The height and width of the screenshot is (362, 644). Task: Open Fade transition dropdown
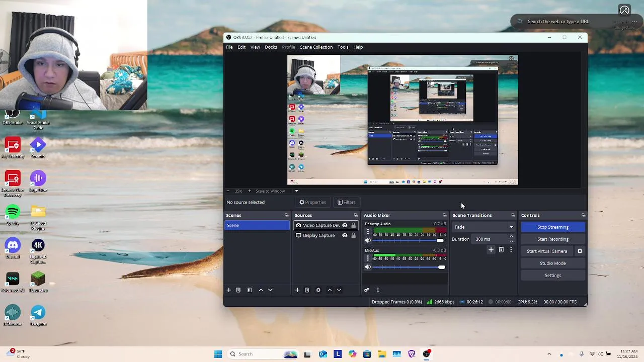(x=484, y=227)
